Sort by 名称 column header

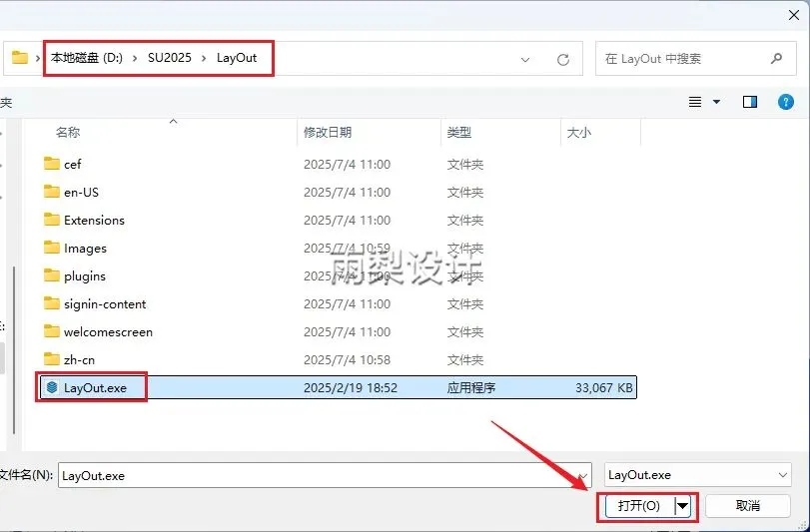tap(68, 133)
